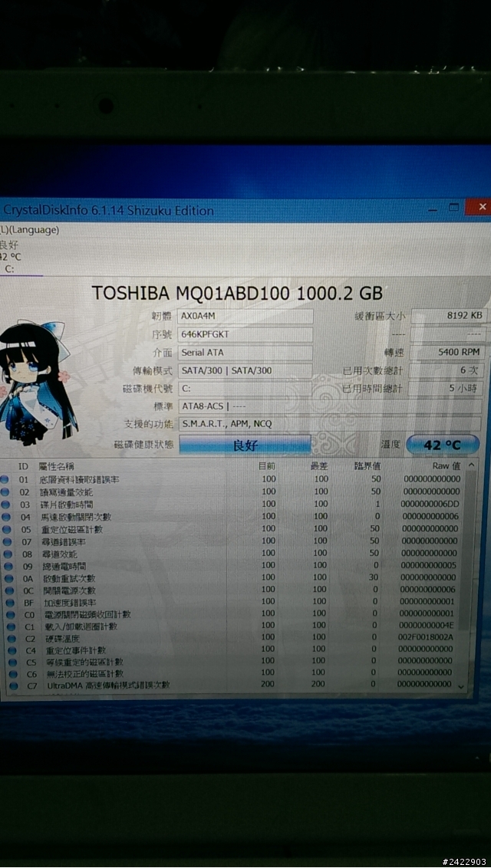Click the status dot for attribute C0
Image resolution: width=491 pixels, height=868 pixels.
pyautogui.click(x=9, y=614)
